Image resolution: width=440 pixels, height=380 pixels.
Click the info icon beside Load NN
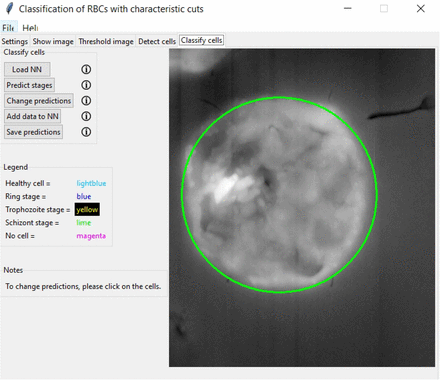pyautogui.click(x=86, y=69)
